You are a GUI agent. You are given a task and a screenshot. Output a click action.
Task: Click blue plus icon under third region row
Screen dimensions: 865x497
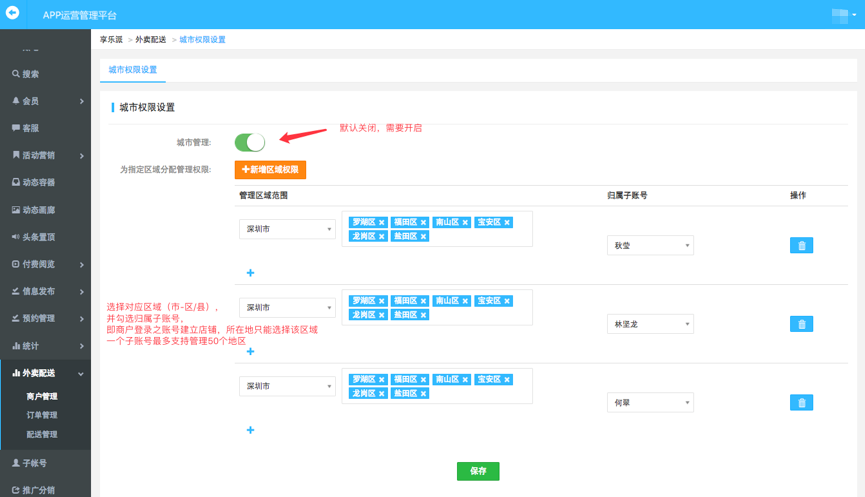click(x=250, y=430)
